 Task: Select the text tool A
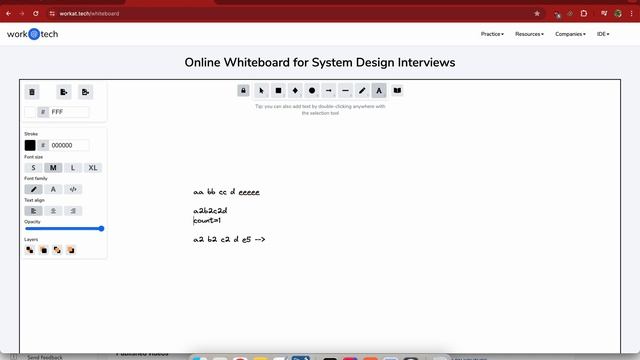click(x=379, y=91)
